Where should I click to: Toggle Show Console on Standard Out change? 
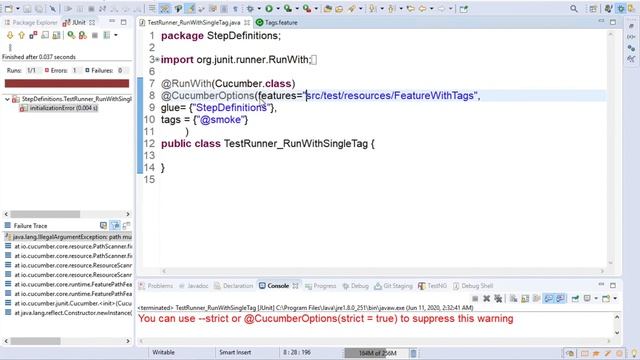pos(549,299)
